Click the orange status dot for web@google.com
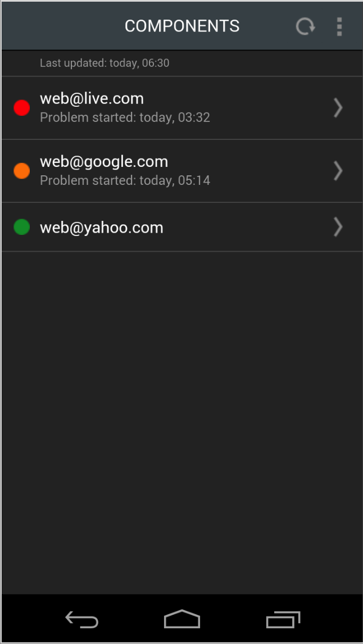 tap(22, 170)
